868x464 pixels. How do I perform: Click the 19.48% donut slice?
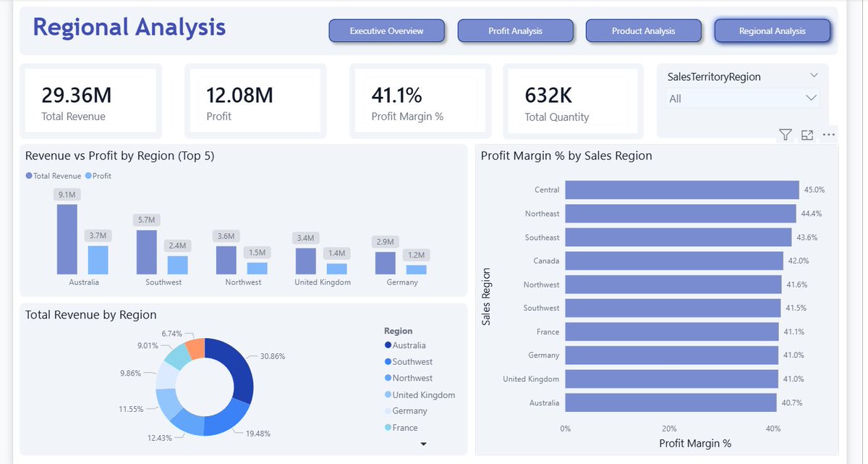[226, 421]
